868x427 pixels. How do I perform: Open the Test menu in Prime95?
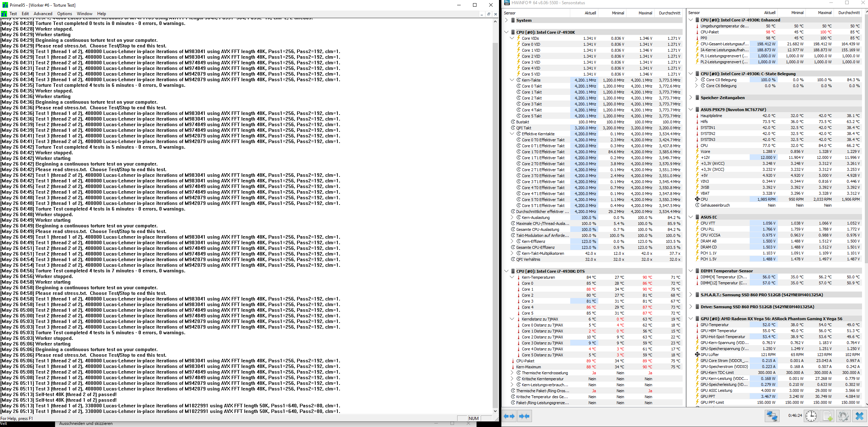click(13, 14)
